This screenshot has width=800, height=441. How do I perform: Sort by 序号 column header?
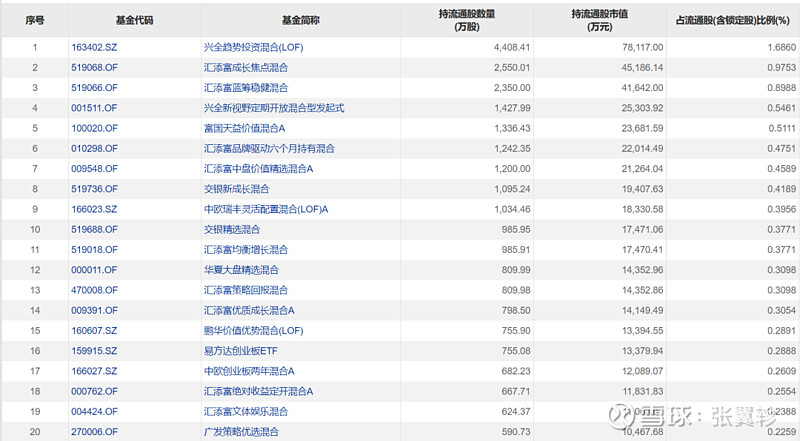point(35,20)
